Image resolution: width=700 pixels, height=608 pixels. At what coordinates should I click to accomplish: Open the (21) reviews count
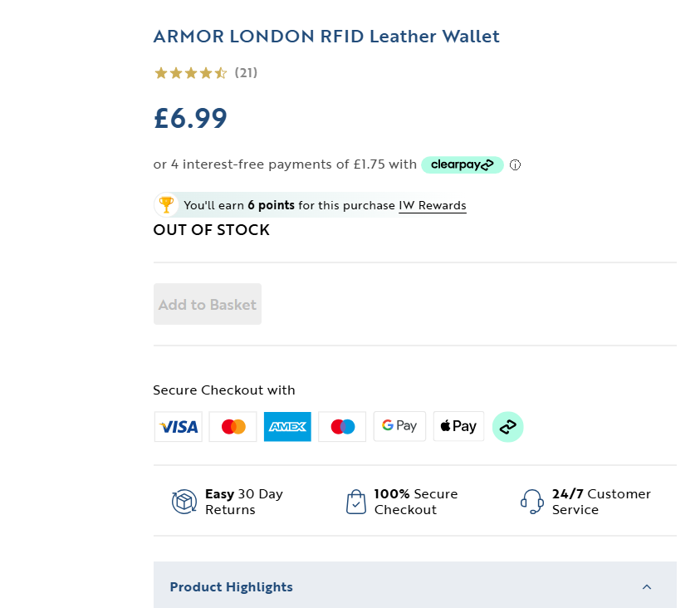(246, 73)
